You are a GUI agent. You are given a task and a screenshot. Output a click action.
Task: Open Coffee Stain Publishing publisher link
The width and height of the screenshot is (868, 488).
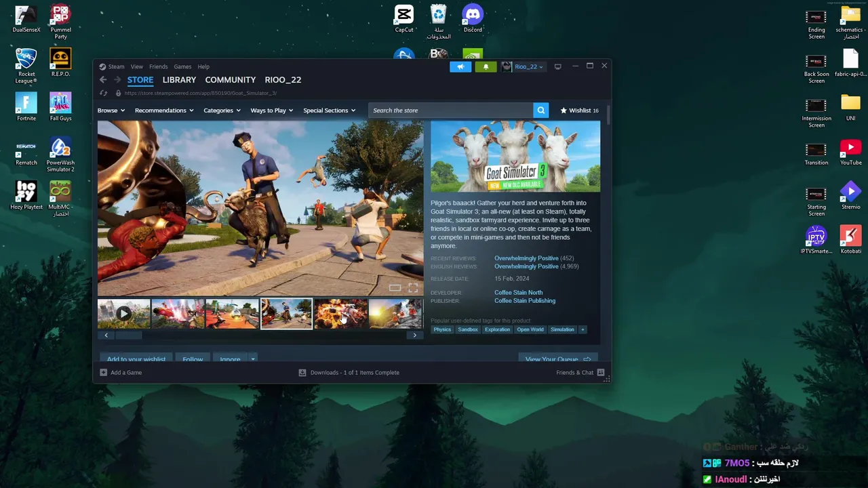coord(525,301)
